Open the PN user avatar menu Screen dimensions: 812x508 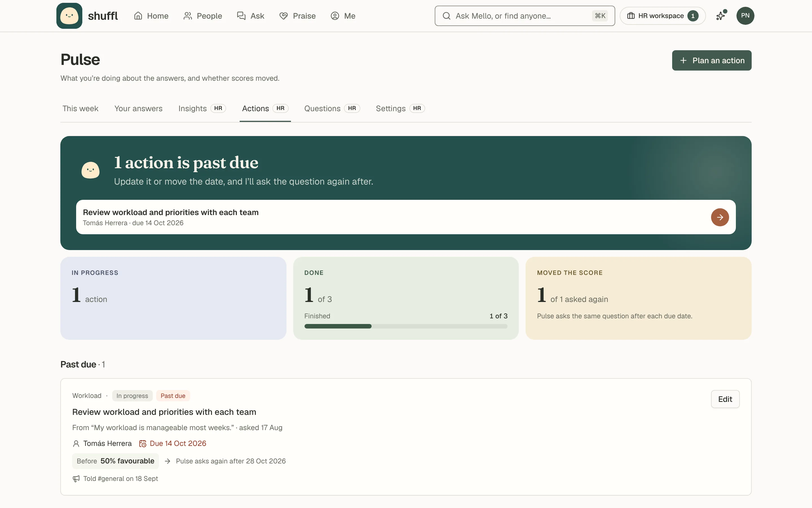[745, 16]
